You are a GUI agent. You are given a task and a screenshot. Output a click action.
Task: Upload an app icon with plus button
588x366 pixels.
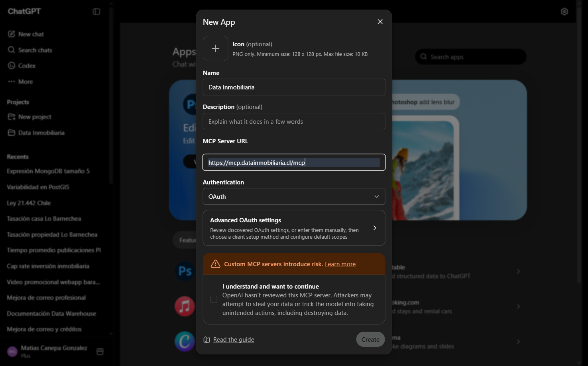pos(215,48)
